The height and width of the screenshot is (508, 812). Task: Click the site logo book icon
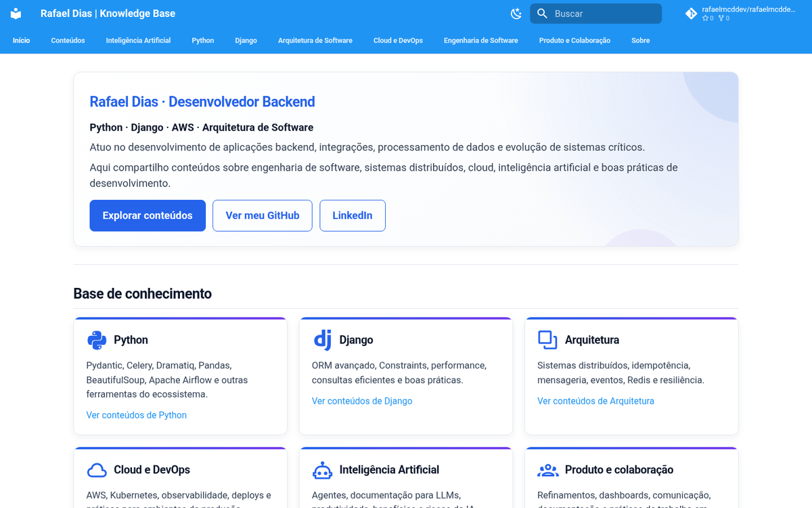[x=16, y=14]
